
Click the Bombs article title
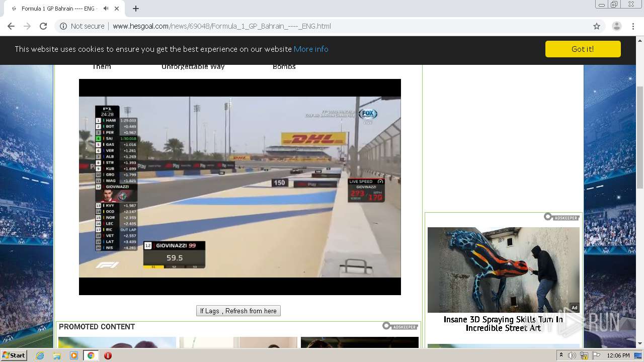(x=284, y=67)
